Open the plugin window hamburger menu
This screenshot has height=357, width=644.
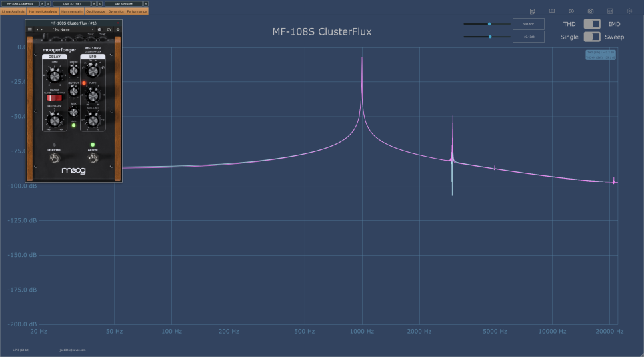click(x=29, y=29)
